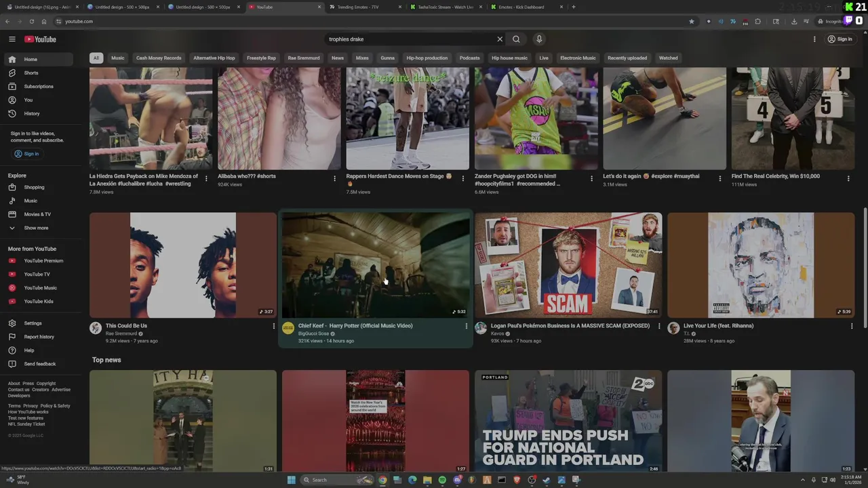Open the Logan Paul SCAM video thumbnail
The width and height of the screenshot is (868, 488).
pos(568,265)
